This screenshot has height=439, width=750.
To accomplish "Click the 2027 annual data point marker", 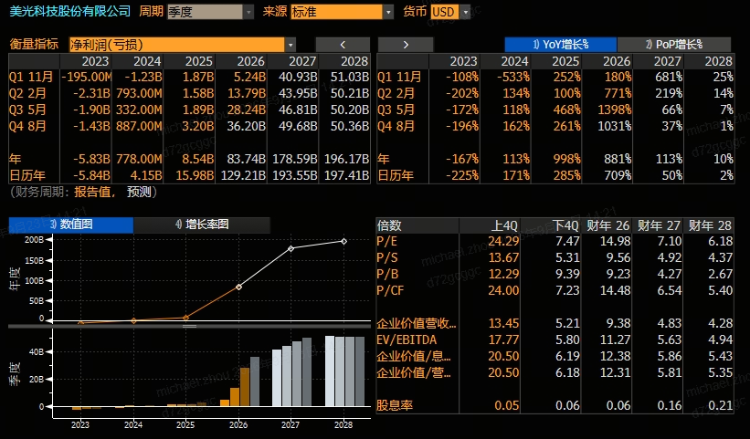I will click(x=291, y=249).
